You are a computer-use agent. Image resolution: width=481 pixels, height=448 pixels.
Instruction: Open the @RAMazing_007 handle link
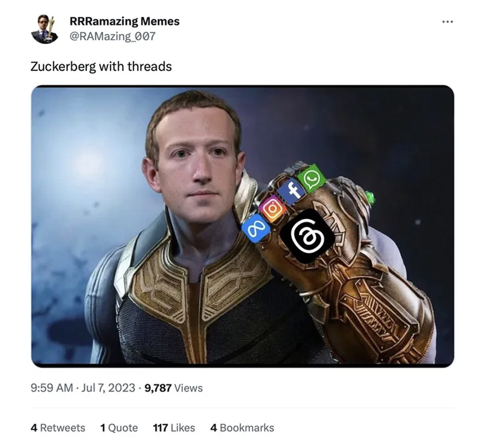click(x=112, y=36)
